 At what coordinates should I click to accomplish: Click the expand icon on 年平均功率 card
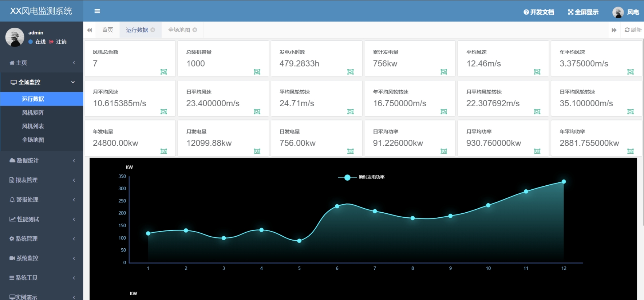click(631, 151)
